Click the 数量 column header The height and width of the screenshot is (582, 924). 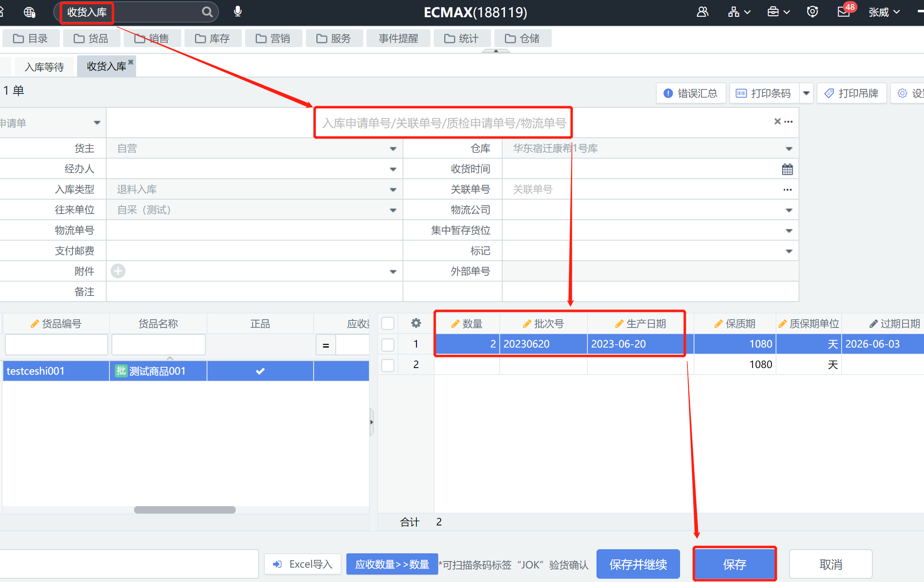coord(467,324)
